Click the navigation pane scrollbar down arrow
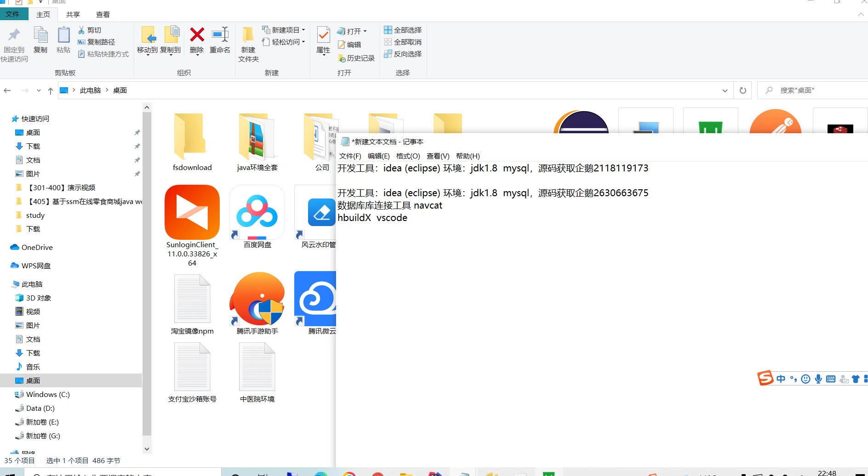This screenshot has height=476, width=868. coord(147,449)
